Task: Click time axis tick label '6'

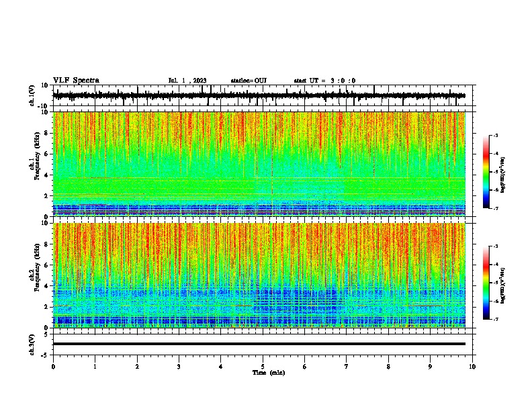Action: click(x=305, y=367)
